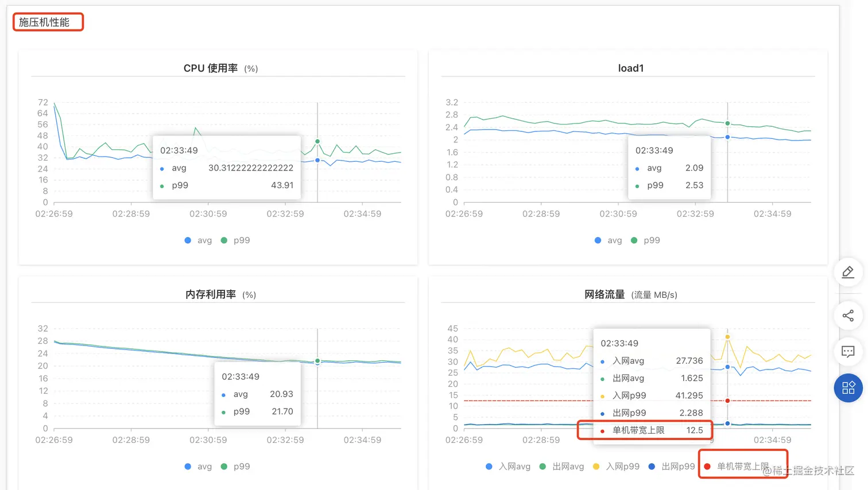Click CPU tooltip p99 value 43.91

click(282, 185)
